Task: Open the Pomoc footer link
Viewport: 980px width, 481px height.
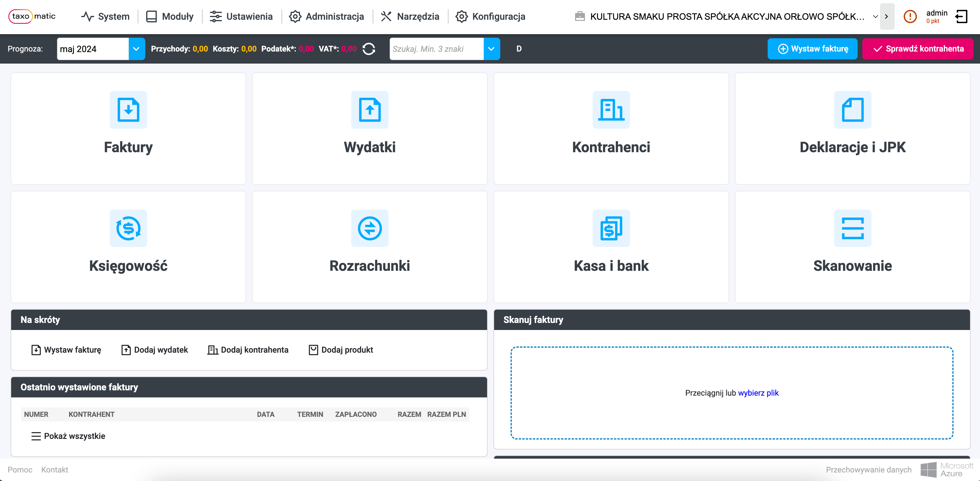Action: point(20,470)
